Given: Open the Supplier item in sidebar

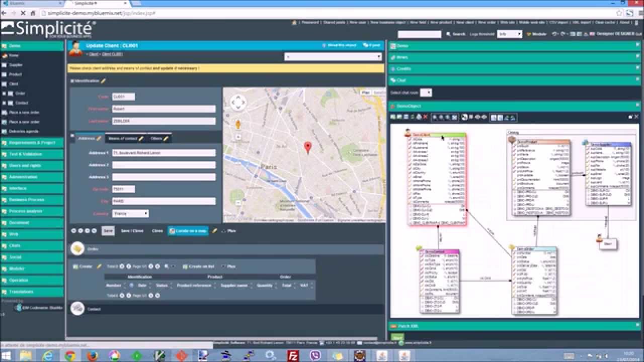Looking at the screenshot, I should tap(16, 65).
